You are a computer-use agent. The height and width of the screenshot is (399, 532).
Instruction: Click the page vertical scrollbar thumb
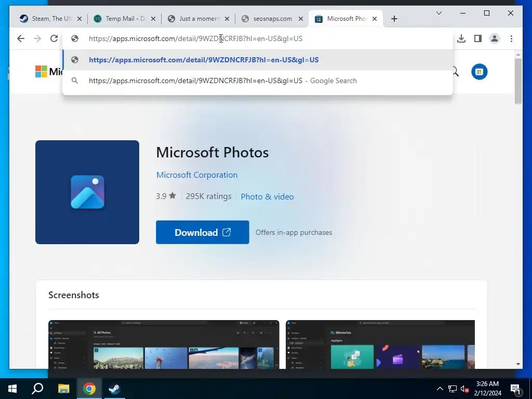coord(518,82)
